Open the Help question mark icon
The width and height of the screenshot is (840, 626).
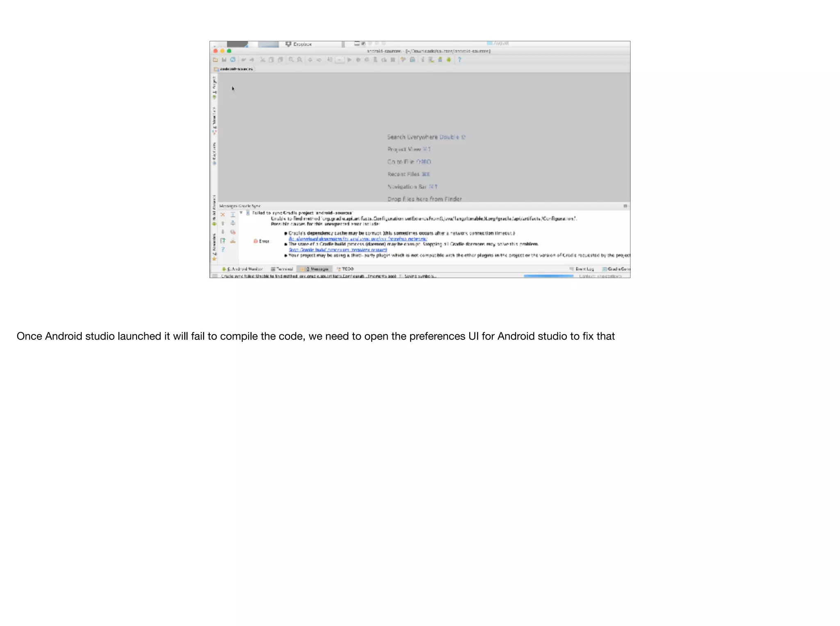459,60
